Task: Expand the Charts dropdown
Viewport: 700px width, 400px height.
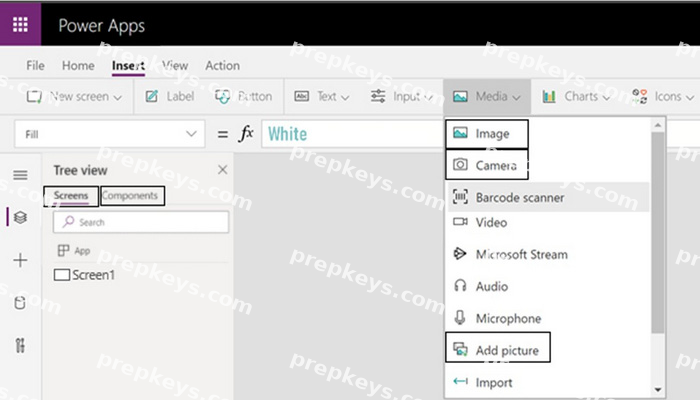Action: coord(576,96)
